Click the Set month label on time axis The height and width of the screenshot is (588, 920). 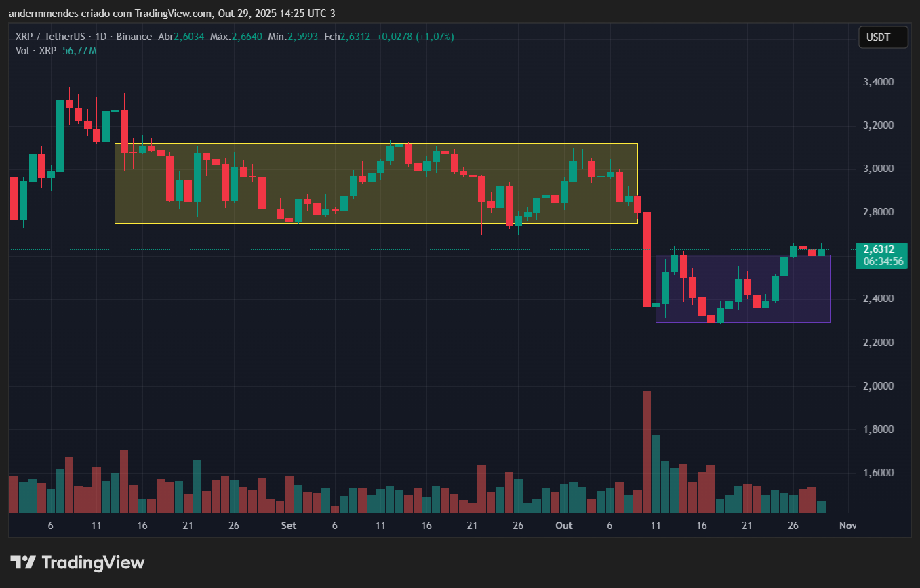pos(289,526)
